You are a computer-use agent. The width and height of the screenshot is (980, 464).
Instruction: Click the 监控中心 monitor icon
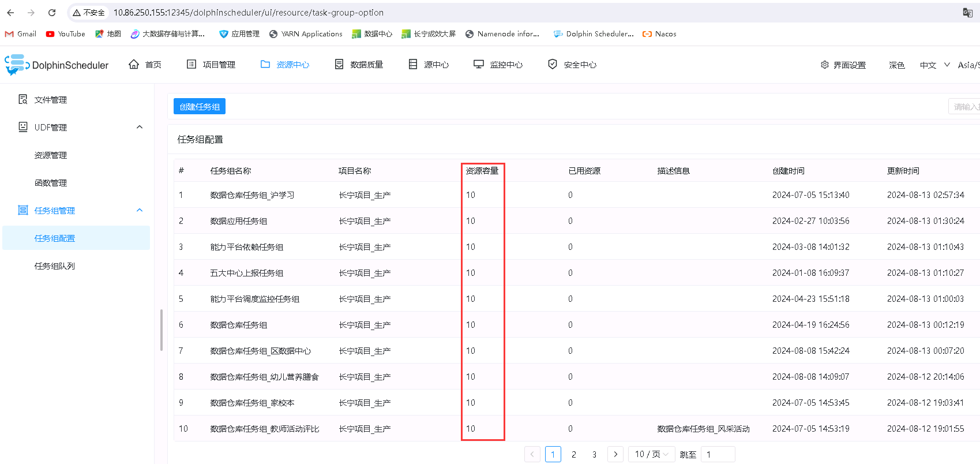pos(479,65)
